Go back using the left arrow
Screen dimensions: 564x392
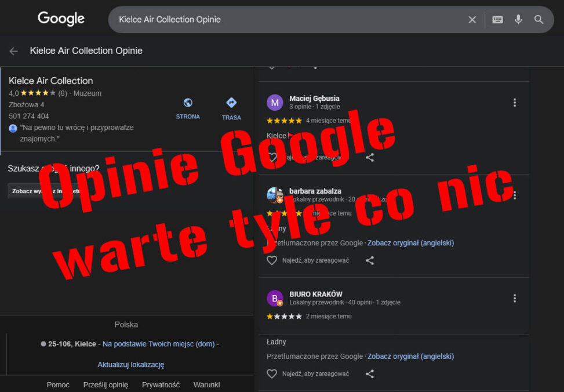[x=13, y=51]
